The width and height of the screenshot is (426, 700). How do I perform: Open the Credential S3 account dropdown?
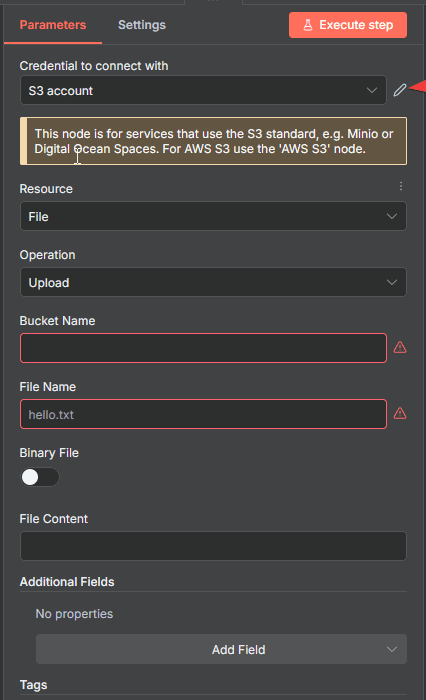(x=203, y=90)
